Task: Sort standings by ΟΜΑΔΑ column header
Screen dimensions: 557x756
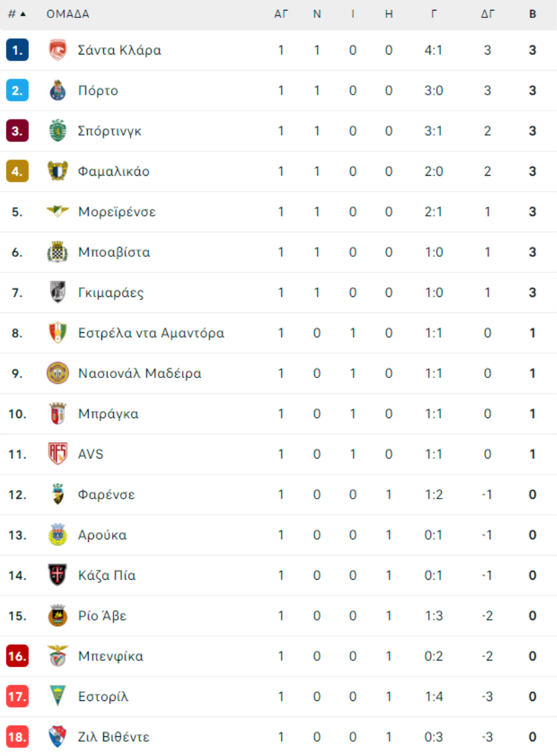Action: pos(68,14)
